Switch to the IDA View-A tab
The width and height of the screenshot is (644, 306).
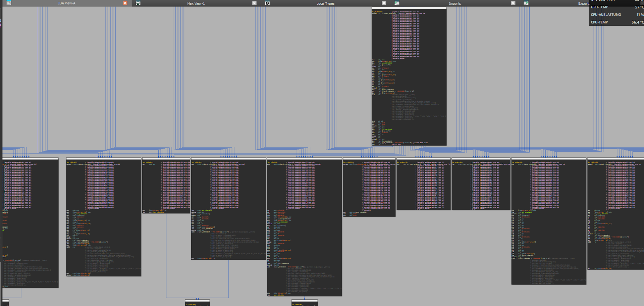coord(67,3)
